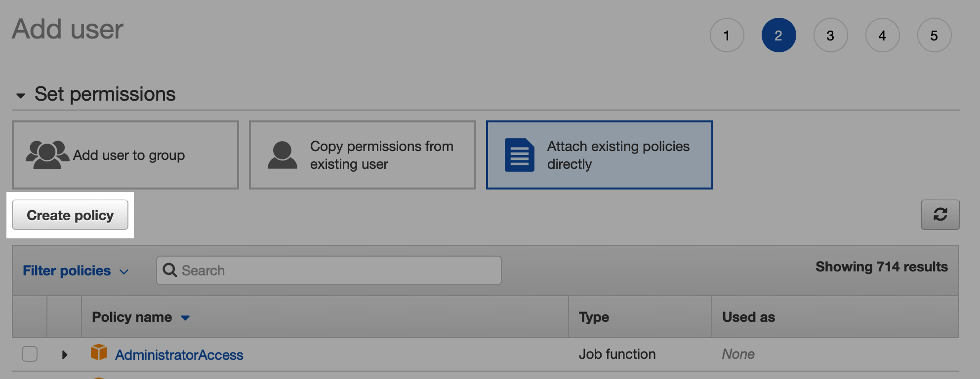Jump to wizard step 5
Viewport: 980px width, 379px height.
point(934,36)
